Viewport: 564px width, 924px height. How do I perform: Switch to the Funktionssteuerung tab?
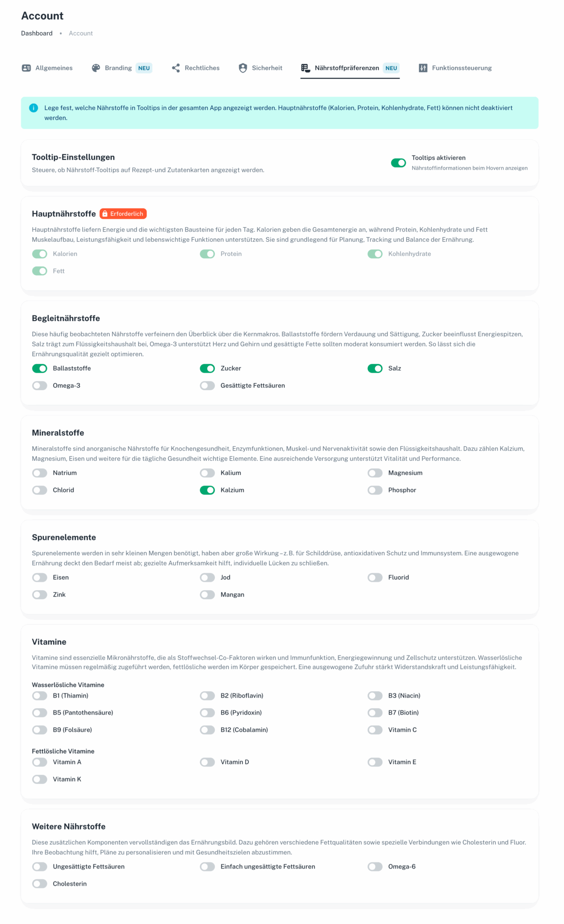[462, 68]
